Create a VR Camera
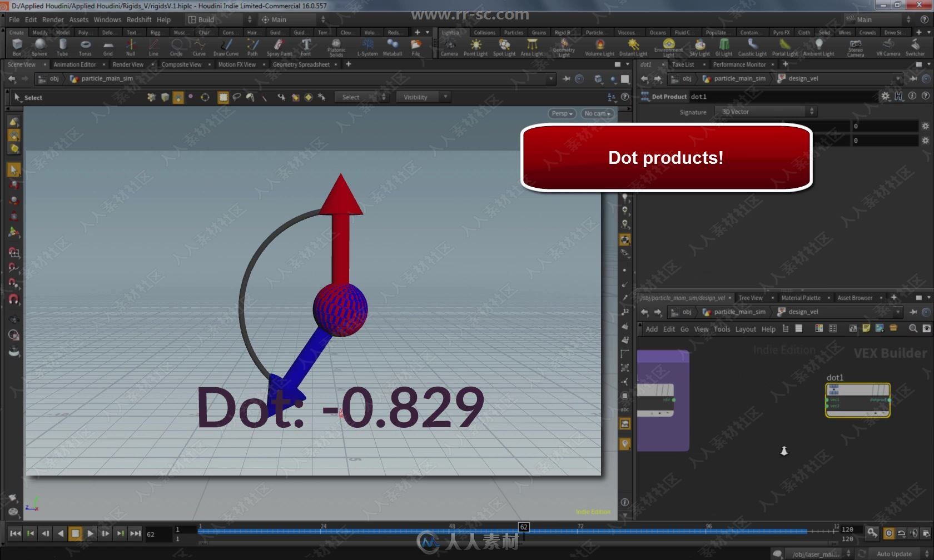This screenshot has width=934, height=560. pyautogui.click(x=888, y=47)
